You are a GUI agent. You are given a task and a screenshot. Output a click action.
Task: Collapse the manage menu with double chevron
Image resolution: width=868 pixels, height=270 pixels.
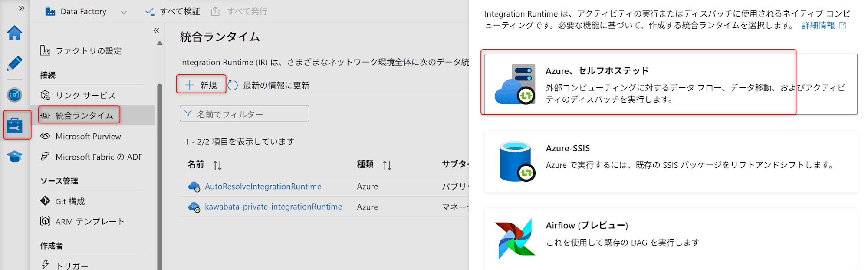tap(156, 30)
